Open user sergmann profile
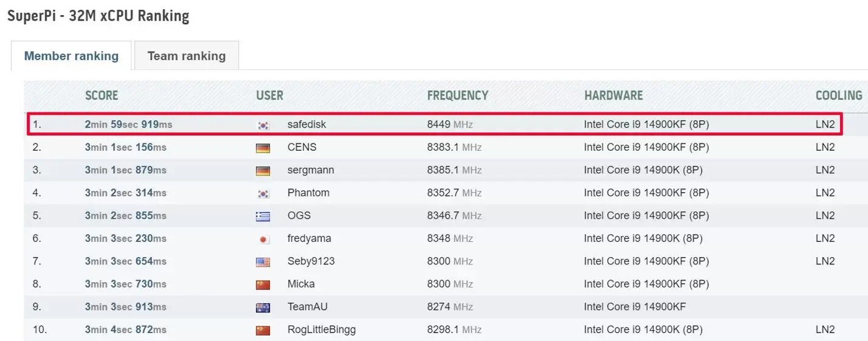 point(311,170)
